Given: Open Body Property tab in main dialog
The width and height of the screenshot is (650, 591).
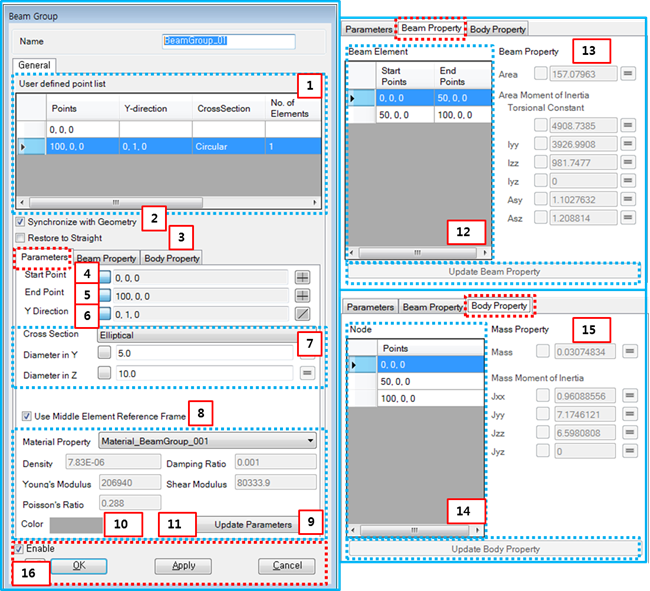Looking at the screenshot, I should pyautogui.click(x=172, y=258).
